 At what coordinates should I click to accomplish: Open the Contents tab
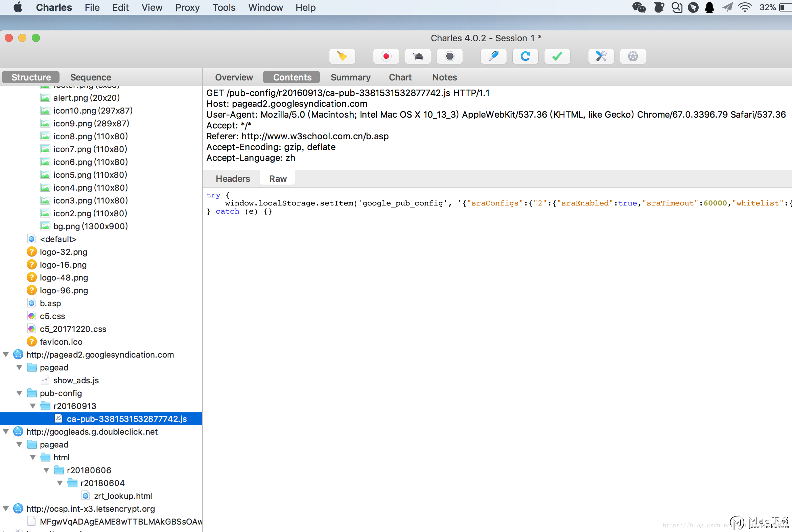coord(292,77)
